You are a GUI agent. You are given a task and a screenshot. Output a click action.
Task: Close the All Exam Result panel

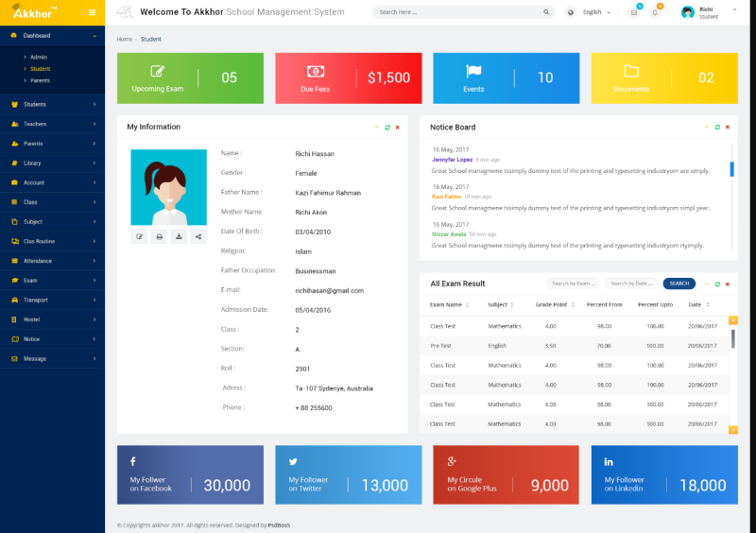click(x=729, y=284)
